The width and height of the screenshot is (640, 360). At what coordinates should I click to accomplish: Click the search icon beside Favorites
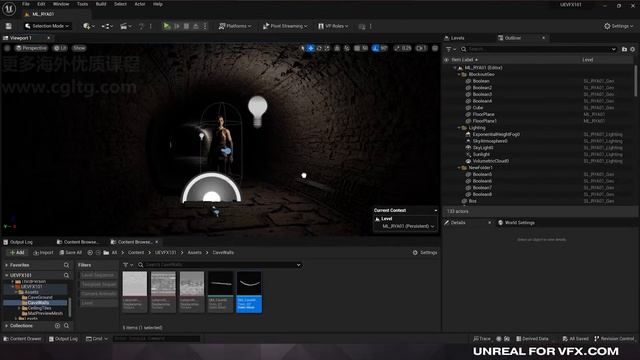[x=66, y=265]
